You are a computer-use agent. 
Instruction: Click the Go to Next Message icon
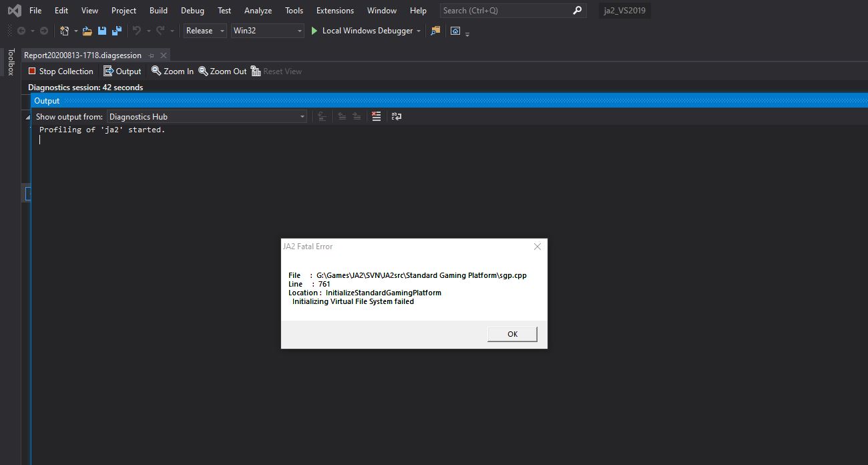coord(357,116)
